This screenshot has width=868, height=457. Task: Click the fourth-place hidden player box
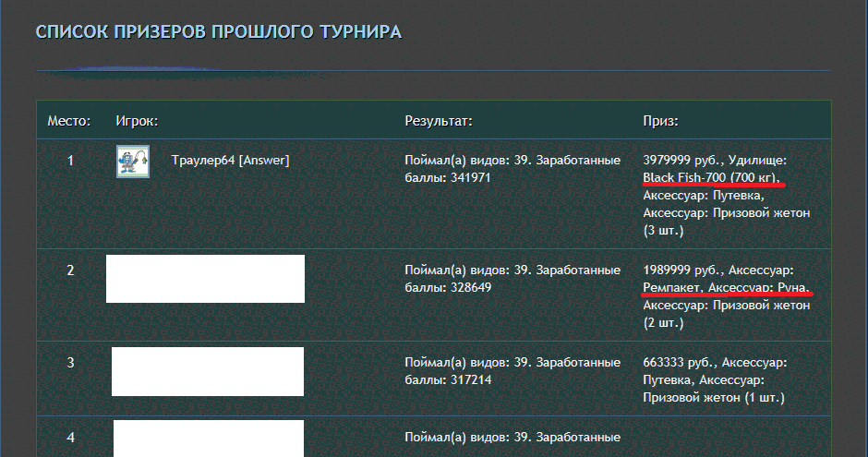click(x=209, y=439)
